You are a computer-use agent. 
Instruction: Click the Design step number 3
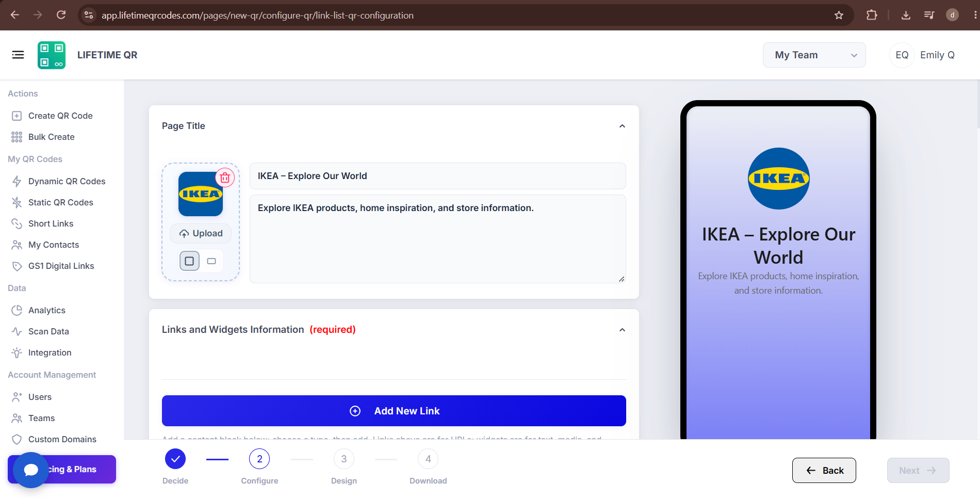click(344, 459)
